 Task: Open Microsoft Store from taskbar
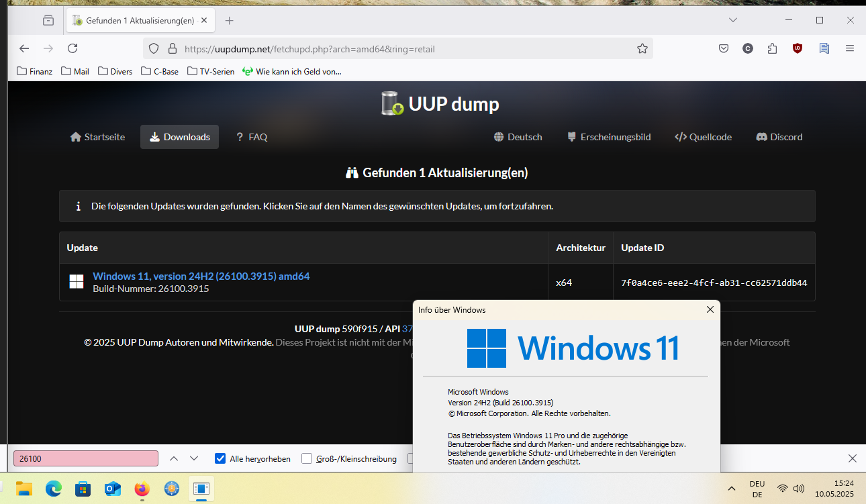(x=83, y=489)
